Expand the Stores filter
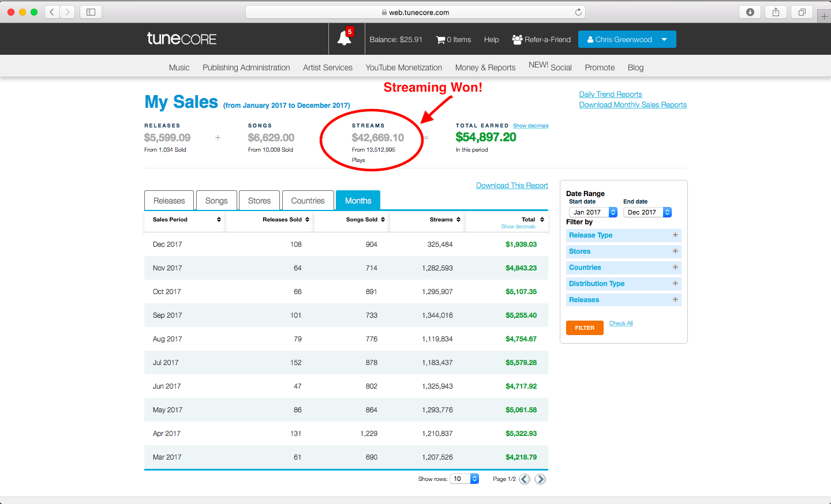 (624, 251)
